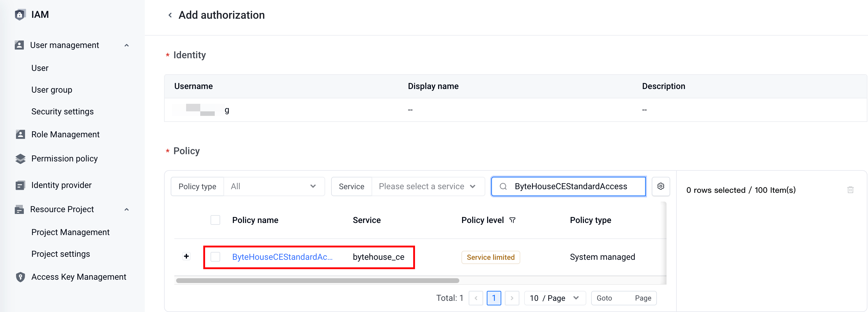This screenshot has width=868, height=312.
Task: Open Role Management menu item
Action: [65, 135]
